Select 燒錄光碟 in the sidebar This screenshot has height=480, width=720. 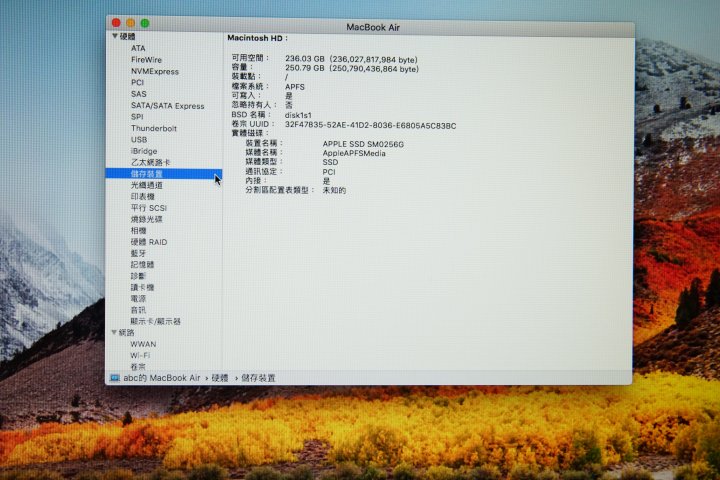click(x=146, y=220)
